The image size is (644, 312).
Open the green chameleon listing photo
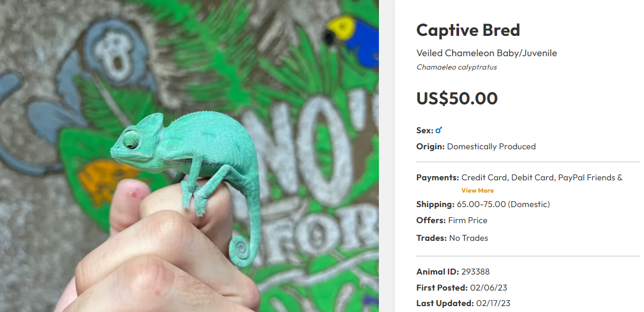click(189, 156)
